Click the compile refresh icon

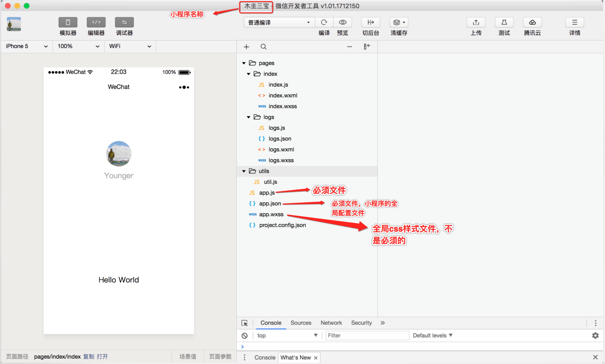[x=324, y=22]
